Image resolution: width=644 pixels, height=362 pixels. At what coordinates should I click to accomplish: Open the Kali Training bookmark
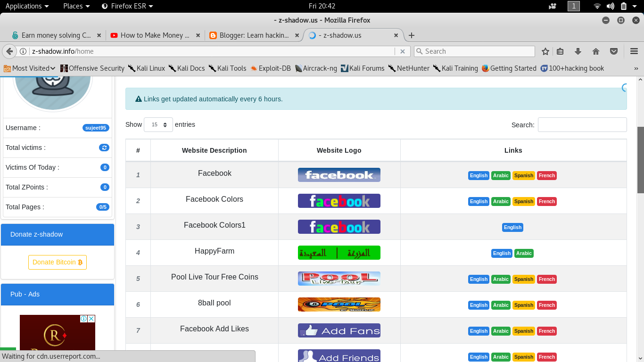click(456, 68)
